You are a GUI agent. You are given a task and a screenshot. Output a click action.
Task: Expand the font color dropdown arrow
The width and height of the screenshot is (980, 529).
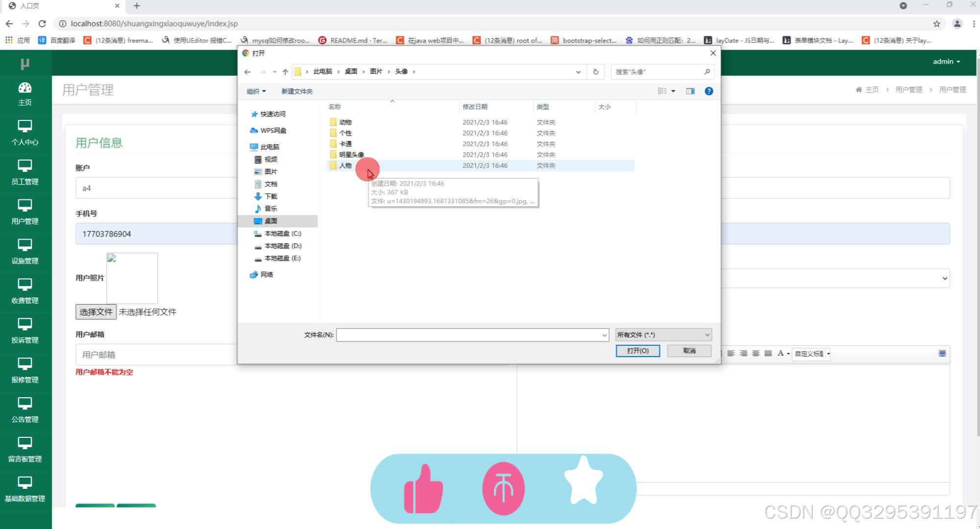click(x=788, y=354)
